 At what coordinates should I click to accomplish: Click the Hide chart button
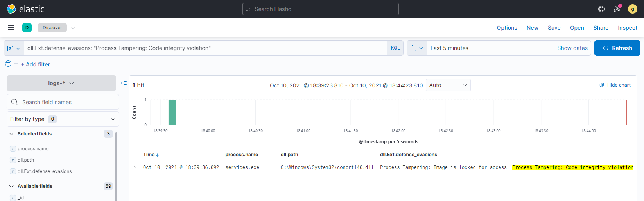click(615, 85)
